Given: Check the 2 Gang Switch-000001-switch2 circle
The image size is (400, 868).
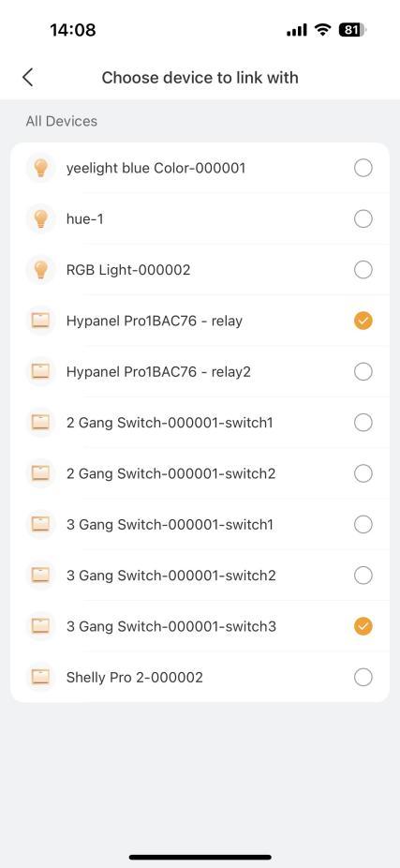Looking at the screenshot, I should click(x=363, y=474).
